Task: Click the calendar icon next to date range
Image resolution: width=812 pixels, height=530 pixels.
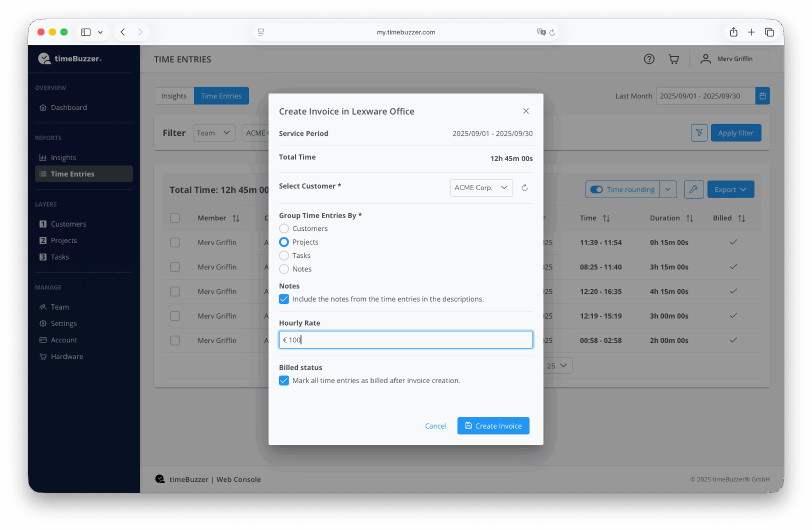Action: tap(762, 96)
